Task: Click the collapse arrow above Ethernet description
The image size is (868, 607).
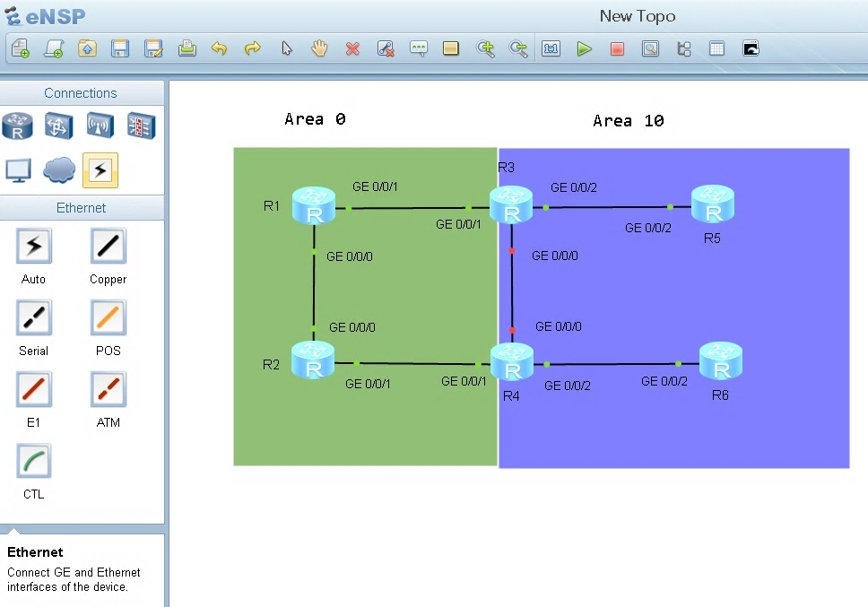Action: pyautogui.click(x=14, y=531)
